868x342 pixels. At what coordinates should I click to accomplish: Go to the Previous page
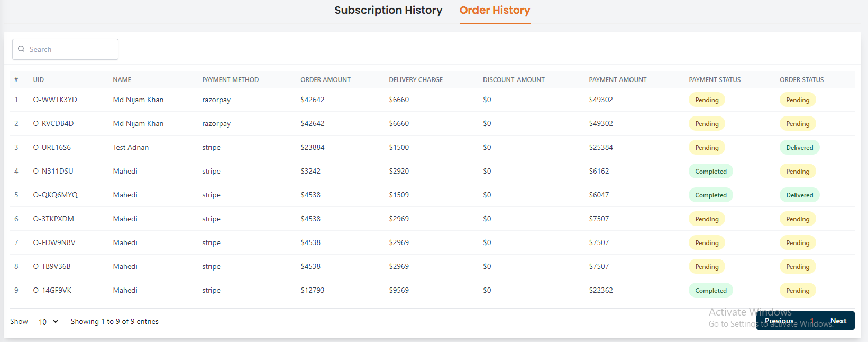[779, 321]
